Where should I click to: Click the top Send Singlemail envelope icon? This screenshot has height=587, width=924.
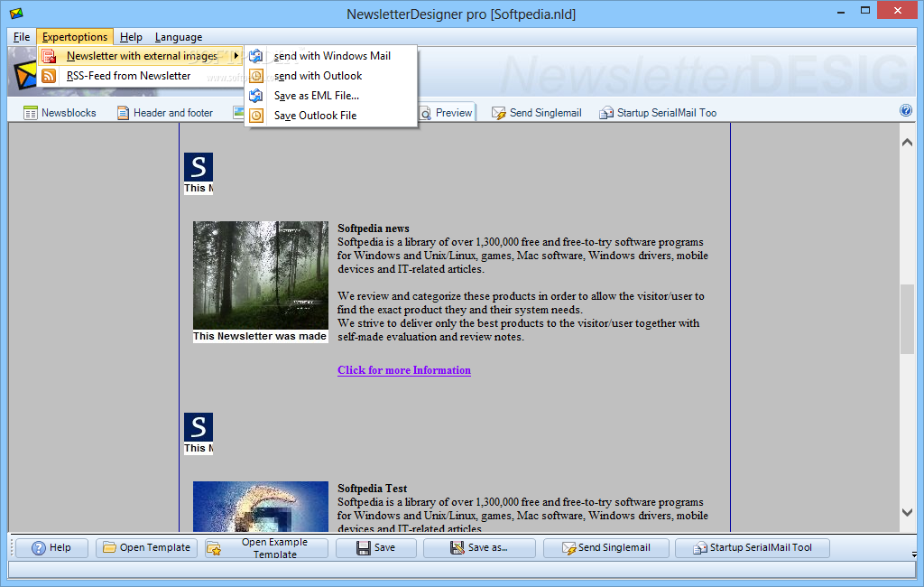pyautogui.click(x=498, y=113)
